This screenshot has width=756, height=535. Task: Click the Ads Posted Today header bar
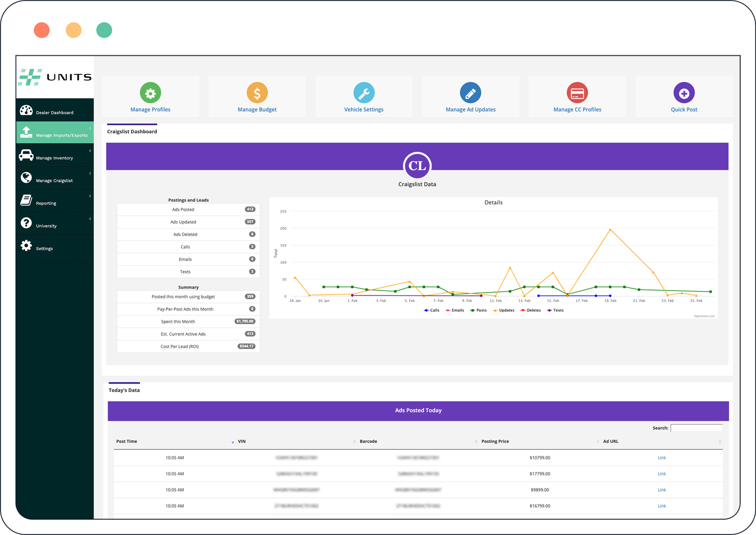pos(418,411)
